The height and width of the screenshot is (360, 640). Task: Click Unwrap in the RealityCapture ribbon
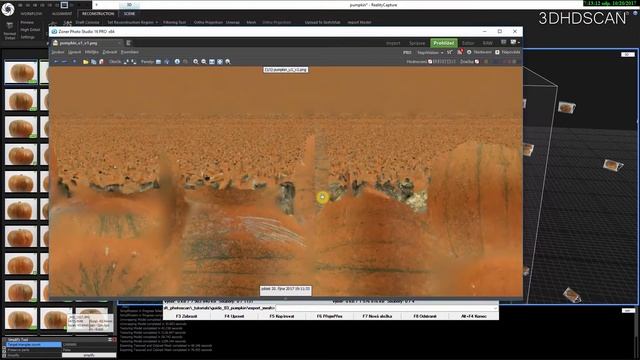233,22
